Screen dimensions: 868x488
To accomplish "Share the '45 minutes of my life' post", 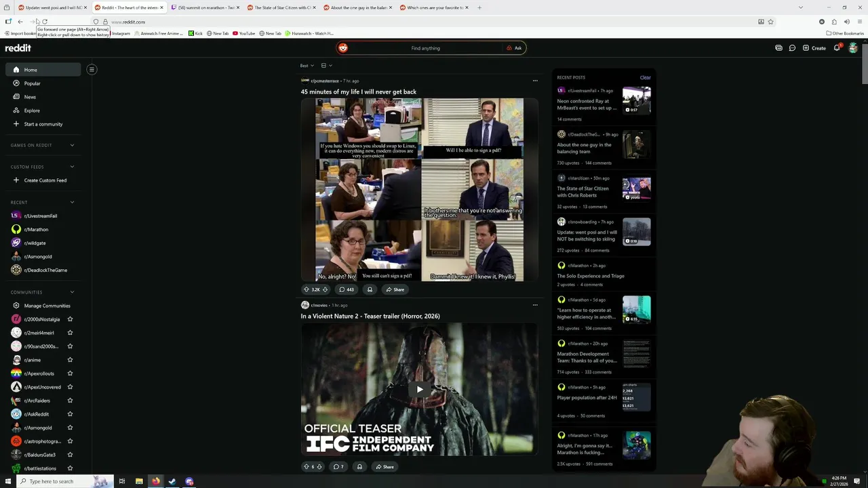I will click(395, 289).
